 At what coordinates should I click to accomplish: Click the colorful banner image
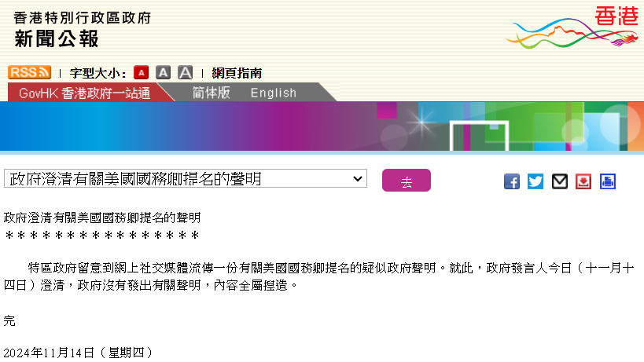click(x=322, y=126)
